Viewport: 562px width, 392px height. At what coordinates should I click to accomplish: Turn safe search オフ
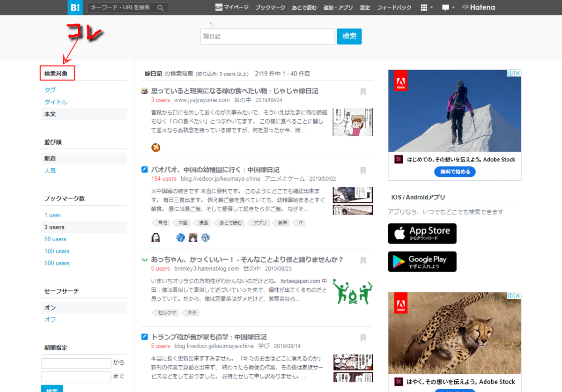tap(50, 319)
